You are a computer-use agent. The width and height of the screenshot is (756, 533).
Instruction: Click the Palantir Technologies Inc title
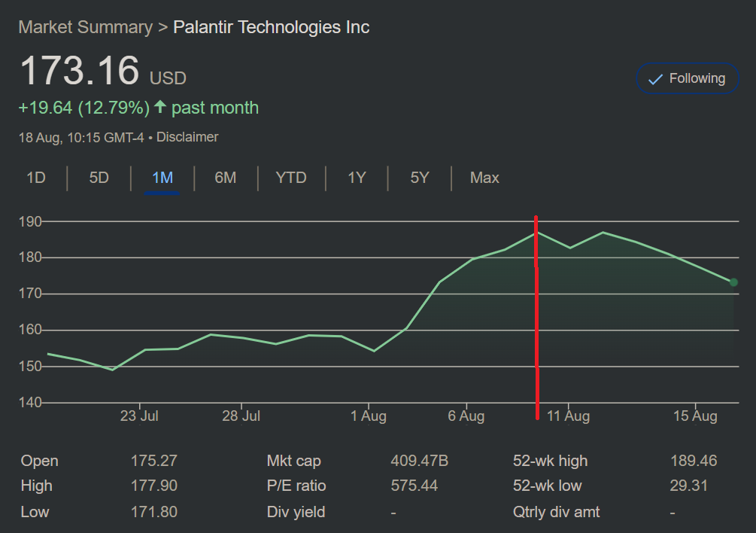(272, 28)
